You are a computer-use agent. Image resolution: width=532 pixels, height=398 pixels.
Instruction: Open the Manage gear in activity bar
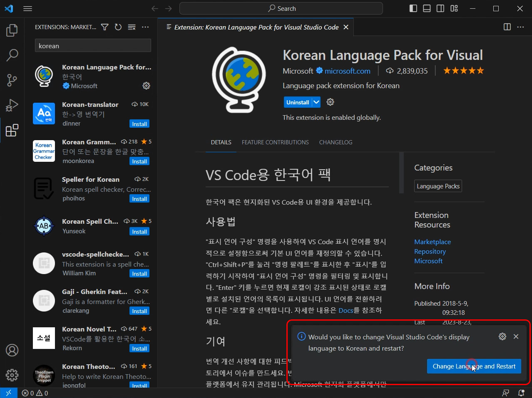point(12,375)
